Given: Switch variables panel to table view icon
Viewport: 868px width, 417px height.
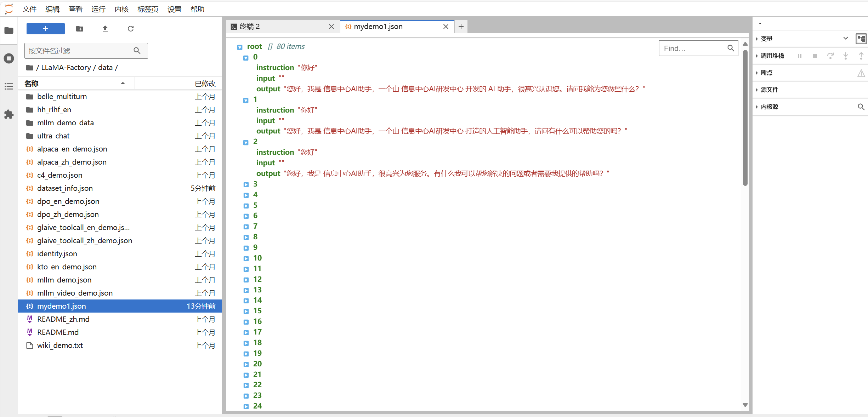Looking at the screenshot, I should 861,39.
